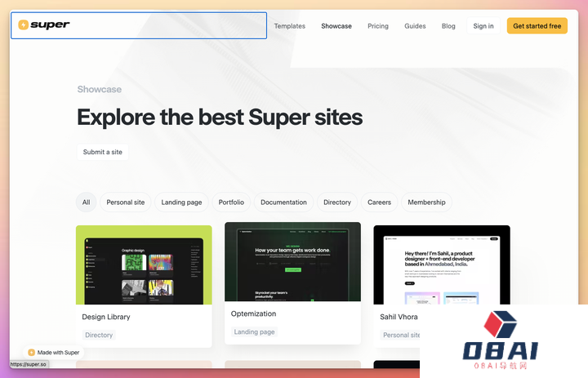Click the Sahil Vhora title

[399, 317]
